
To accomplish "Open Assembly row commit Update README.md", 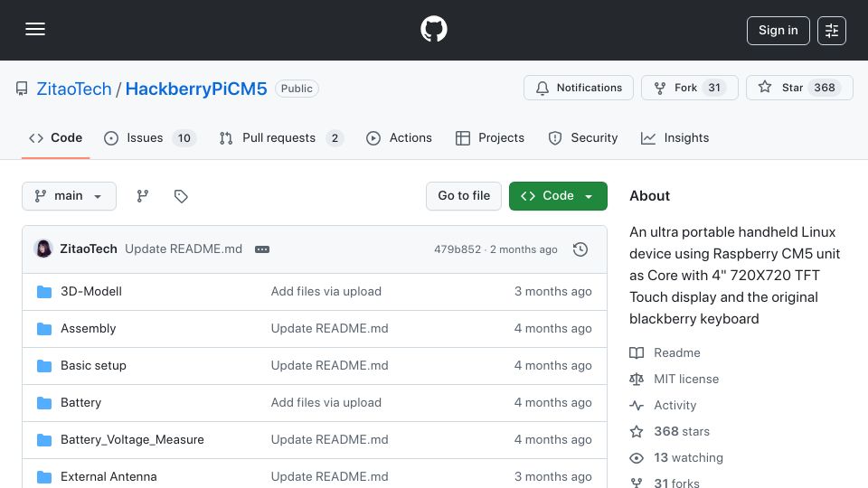I will click(329, 329).
